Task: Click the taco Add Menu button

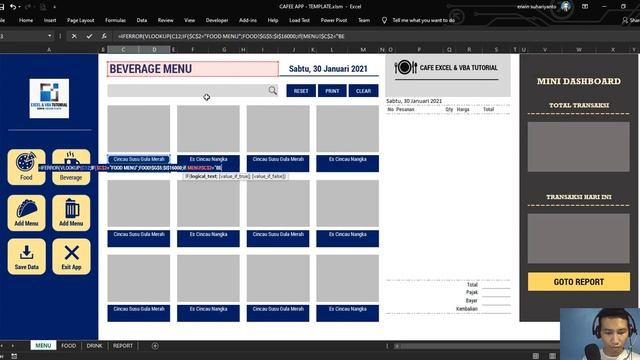Action: (x=27, y=213)
